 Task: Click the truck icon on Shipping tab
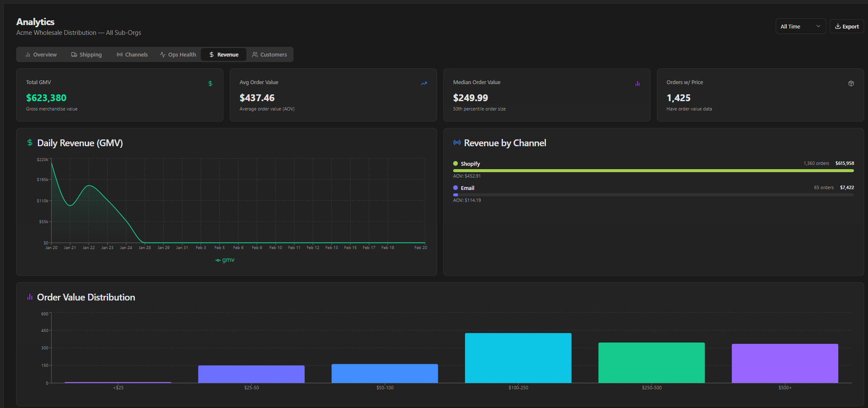74,54
